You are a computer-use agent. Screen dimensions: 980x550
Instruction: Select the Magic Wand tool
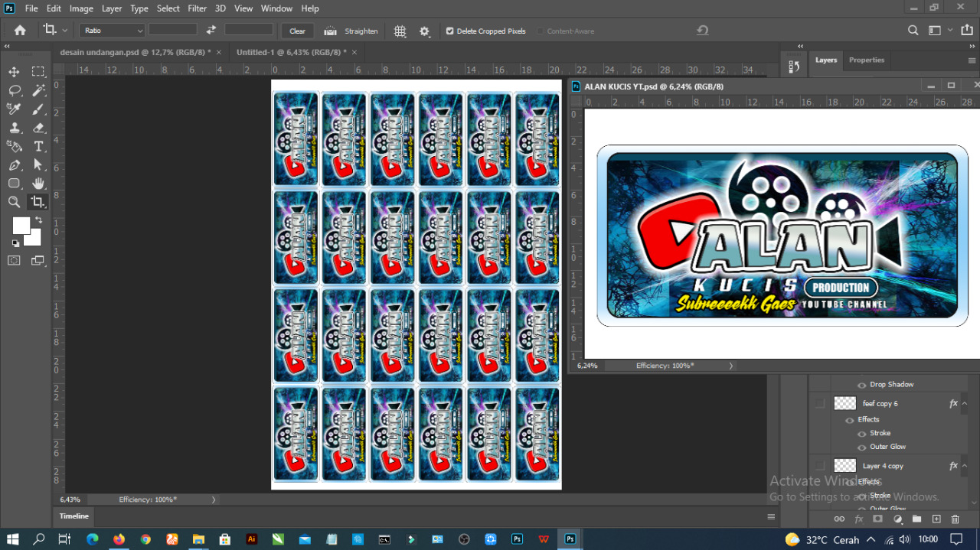point(38,90)
